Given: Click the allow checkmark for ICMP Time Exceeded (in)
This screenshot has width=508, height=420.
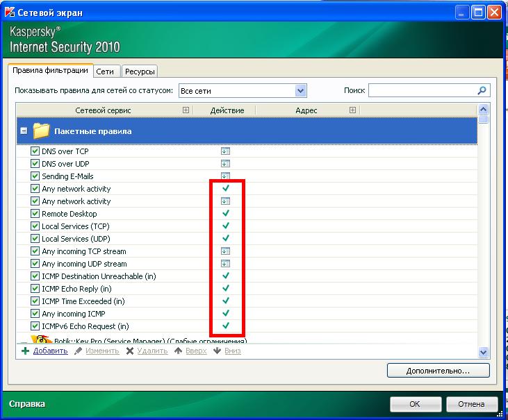Looking at the screenshot, I should (x=226, y=301).
